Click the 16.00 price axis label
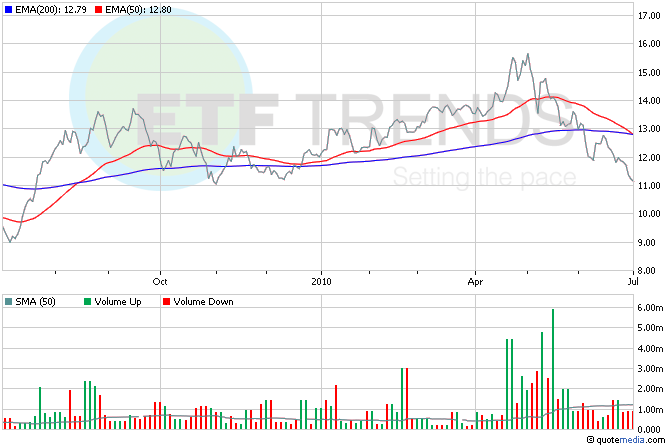Viewport: 667px width, 447px height. (x=649, y=43)
